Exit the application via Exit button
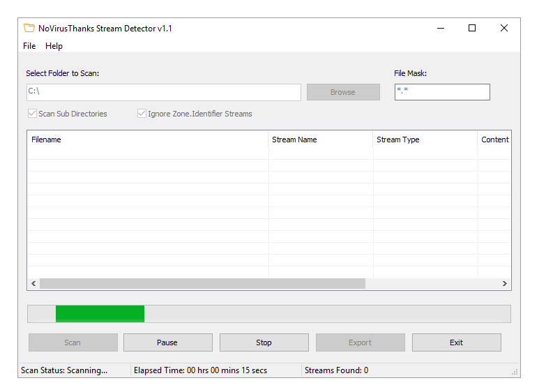 (x=457, y=342)
